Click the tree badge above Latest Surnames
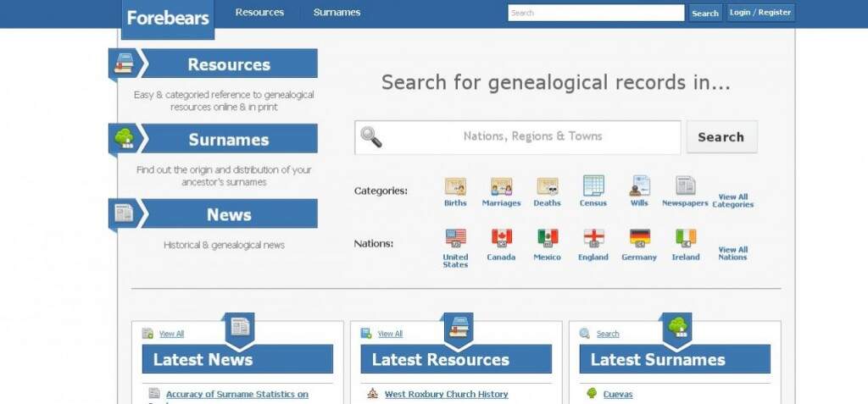This screenshot has width=868, height=404. pos(677,327)
